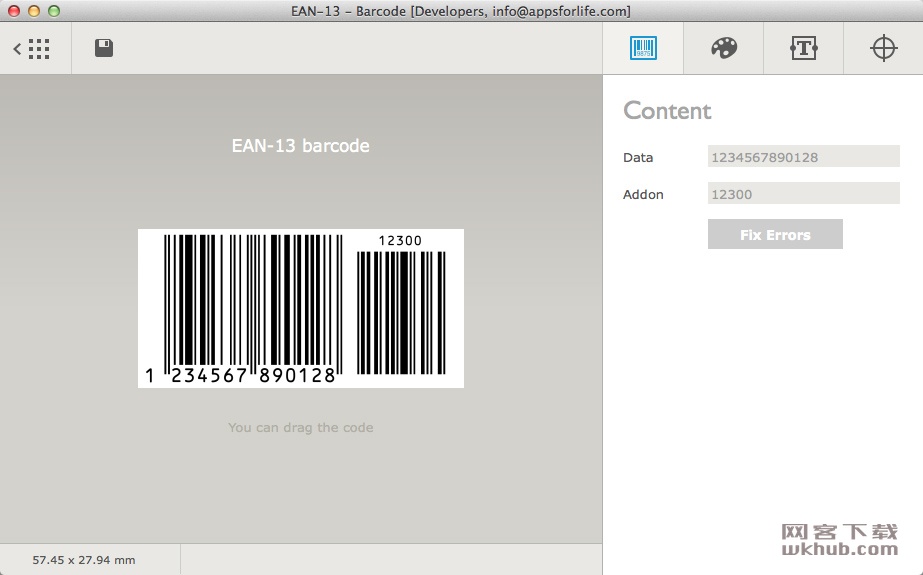923x575 pixels.
Task: Click the Data input field
Action: (804, 157)
